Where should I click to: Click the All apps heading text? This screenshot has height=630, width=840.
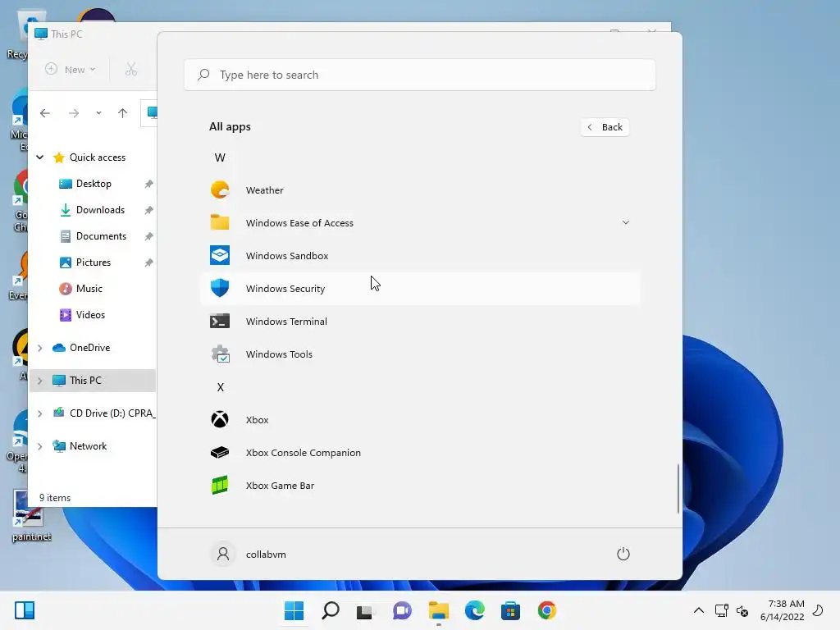point(230,127)
